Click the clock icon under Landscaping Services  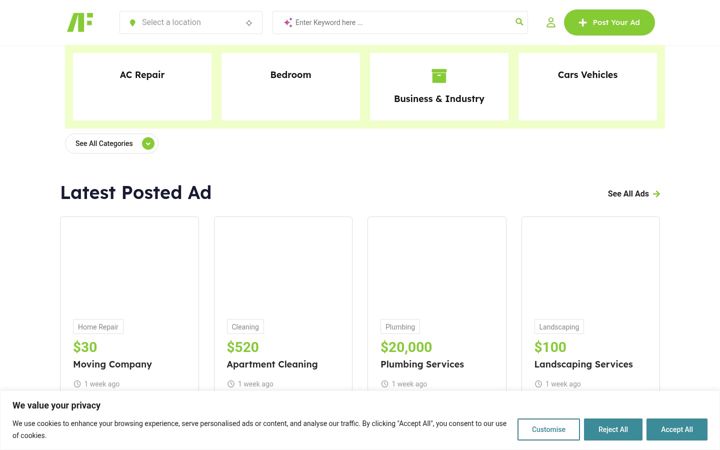point(538,384)
